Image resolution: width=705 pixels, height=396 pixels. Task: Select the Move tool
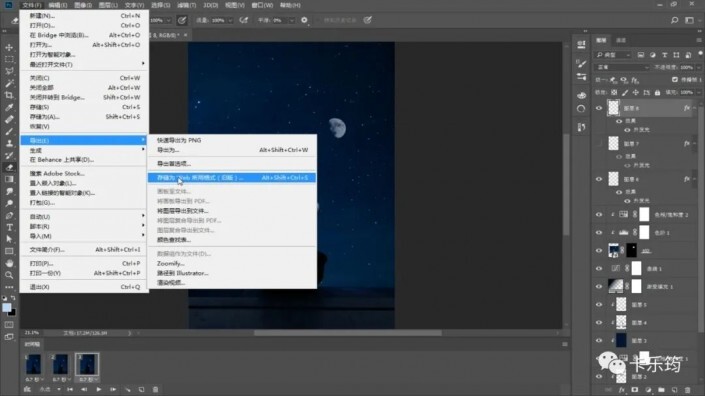click(x=9, y=47)
